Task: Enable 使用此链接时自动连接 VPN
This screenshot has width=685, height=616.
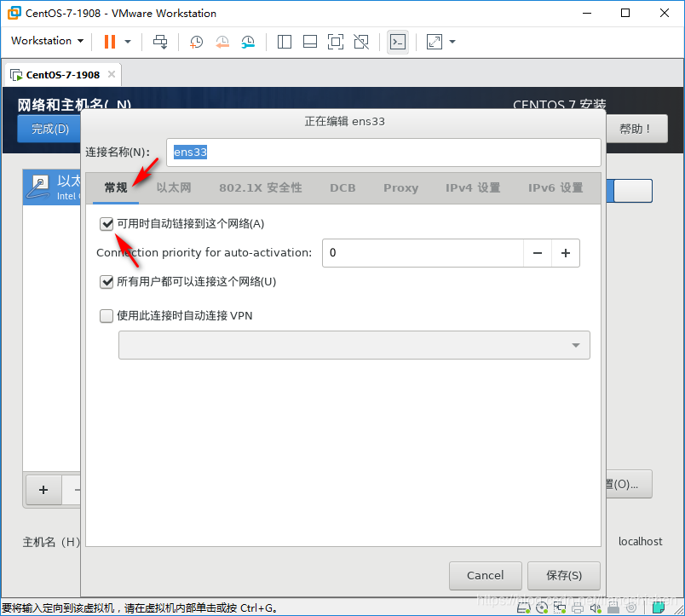Action: [106, 315]
